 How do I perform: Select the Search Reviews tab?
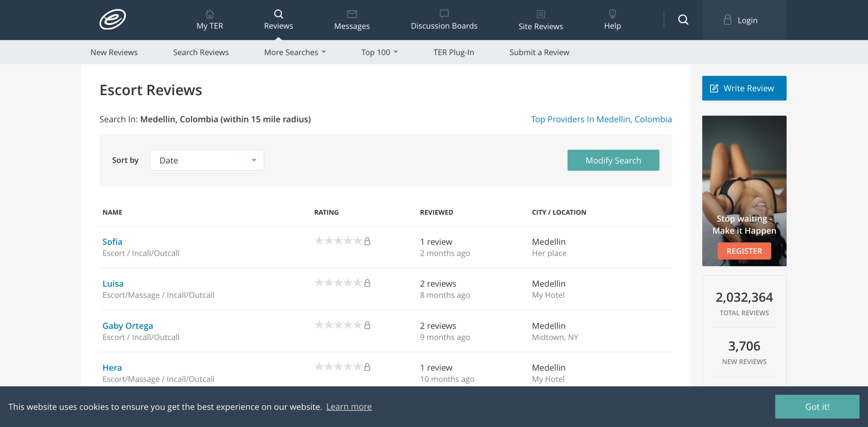201,52
